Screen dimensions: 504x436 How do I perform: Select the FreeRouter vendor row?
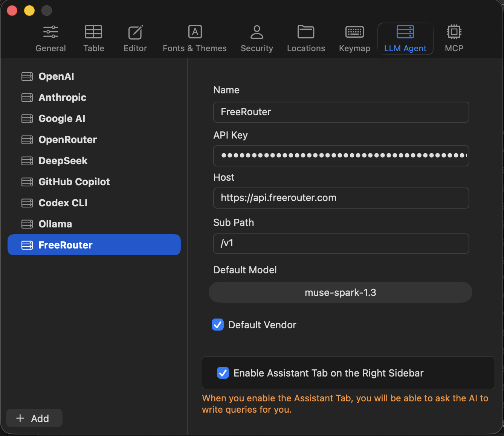pyautogui.click(x=94, y=245)
